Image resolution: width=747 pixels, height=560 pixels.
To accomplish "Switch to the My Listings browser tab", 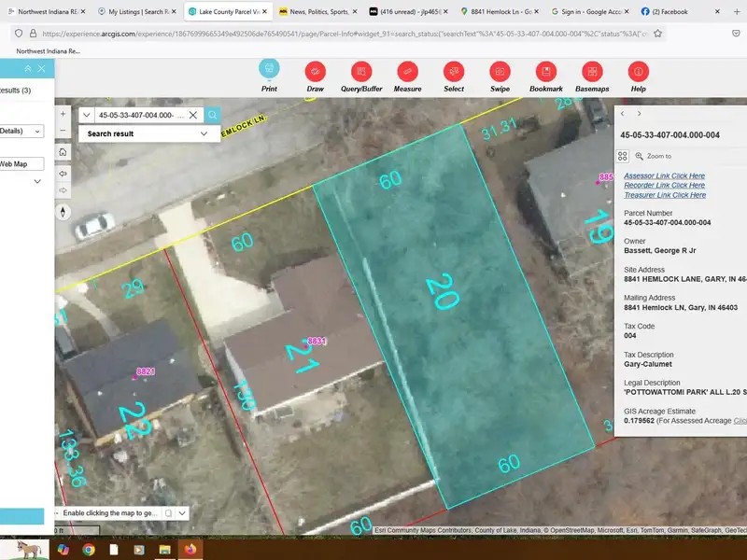I will 138,12.
